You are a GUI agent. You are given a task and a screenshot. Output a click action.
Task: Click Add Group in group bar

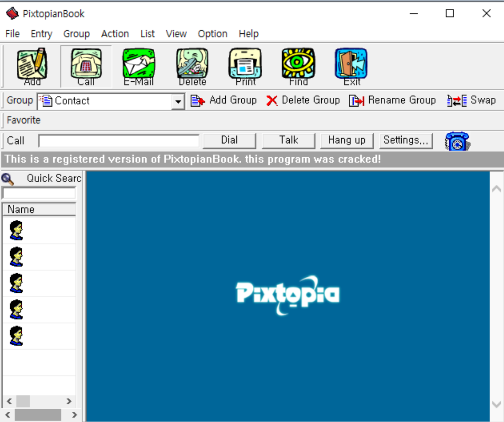tap(224, 101)
